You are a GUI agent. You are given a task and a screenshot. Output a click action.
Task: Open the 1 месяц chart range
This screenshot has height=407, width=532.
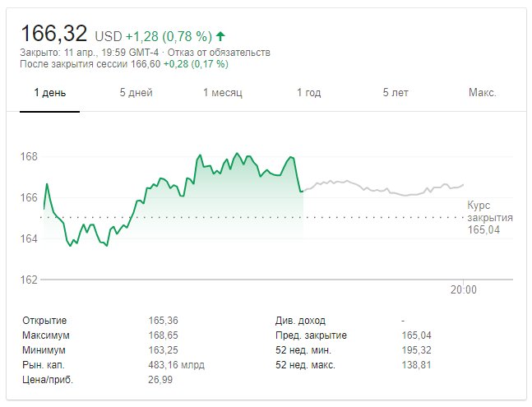(223, 92)
